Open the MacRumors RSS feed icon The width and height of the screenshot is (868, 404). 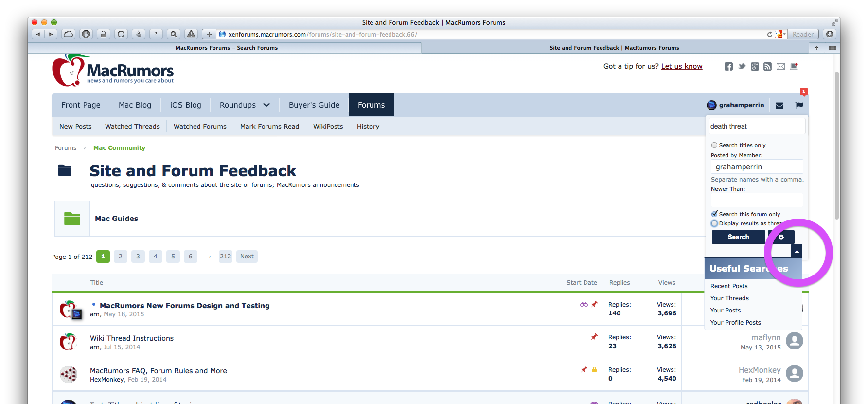click(x=767, y=66)
